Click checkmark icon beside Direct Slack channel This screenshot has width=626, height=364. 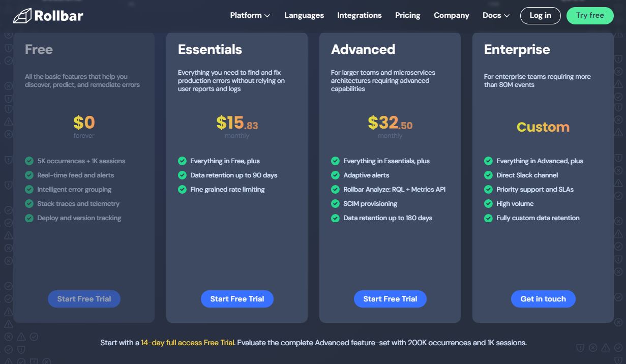[488, 175]
